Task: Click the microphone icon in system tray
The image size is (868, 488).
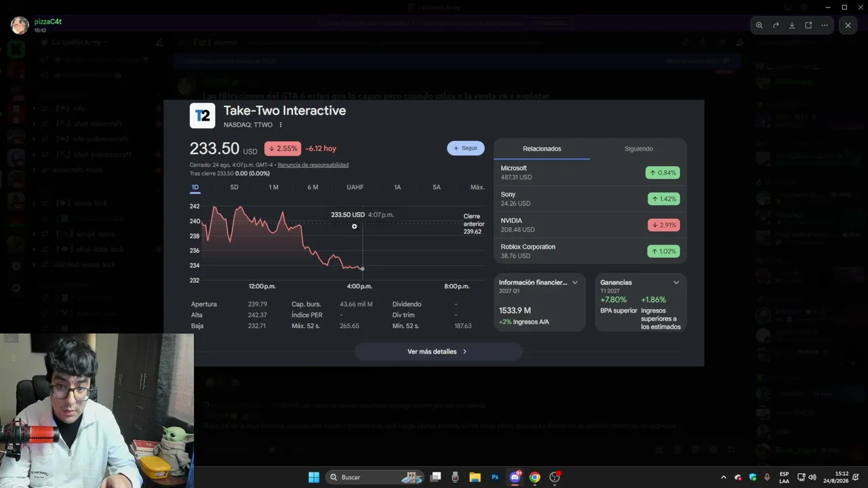Action: 767,477
